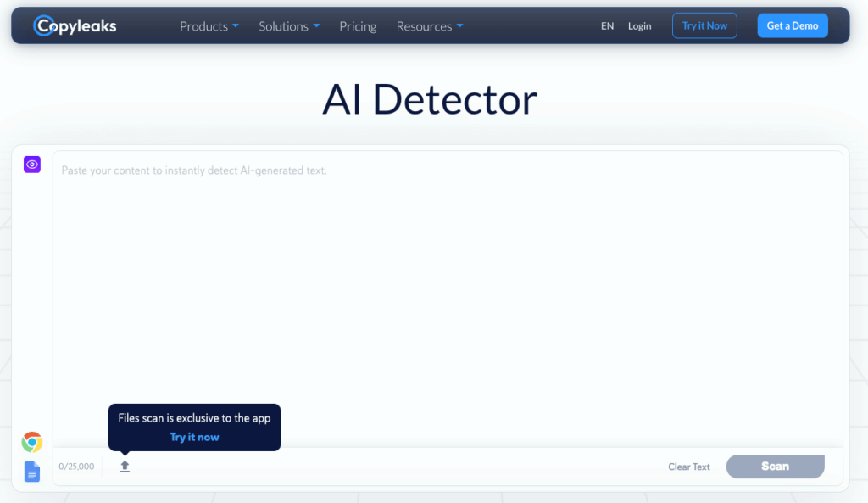Viewport: 868px width, 503px height.
Task: Open the Chrome extension icon
Action: pyautogui.click(x=32, y=442)
